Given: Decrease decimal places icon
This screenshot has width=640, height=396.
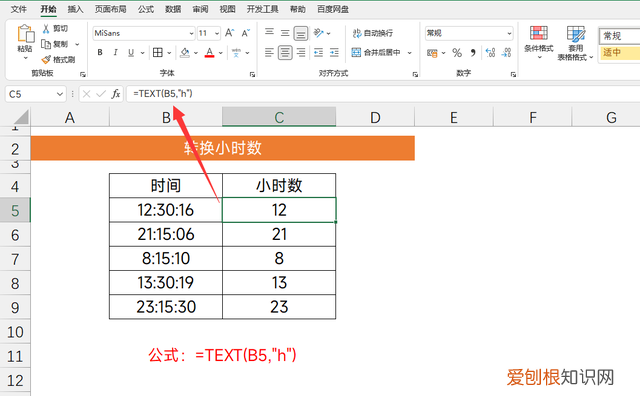Looking at the screenshot, I should (506, 52).
